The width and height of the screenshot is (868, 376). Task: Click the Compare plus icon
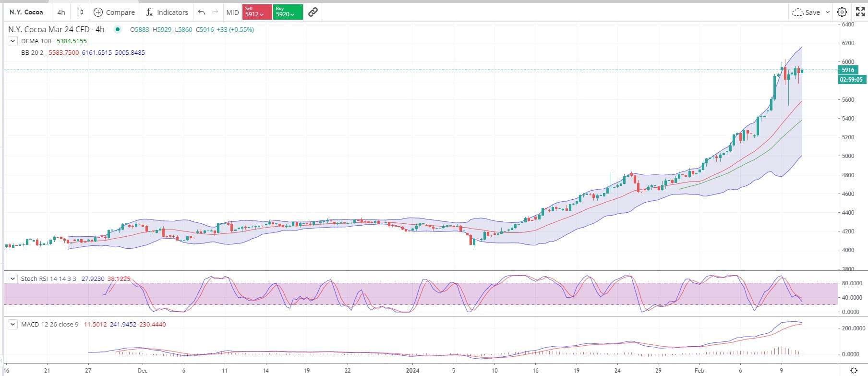click(98, 12)
